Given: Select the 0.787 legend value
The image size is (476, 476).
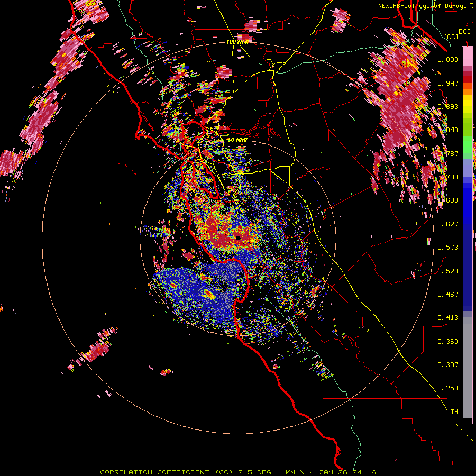Looking at the screenshot, I should pyautogui.click(x=448, y=153).
